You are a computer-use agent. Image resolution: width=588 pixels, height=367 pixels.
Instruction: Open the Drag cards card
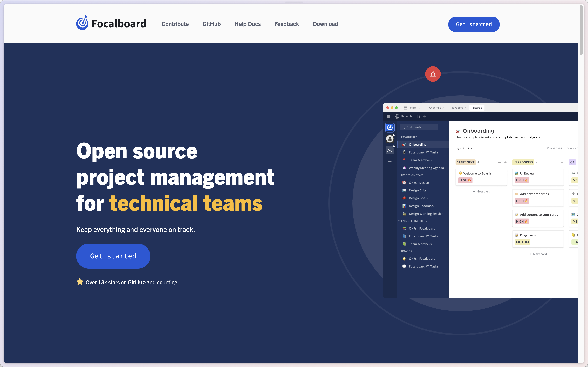tap(538, 239)
